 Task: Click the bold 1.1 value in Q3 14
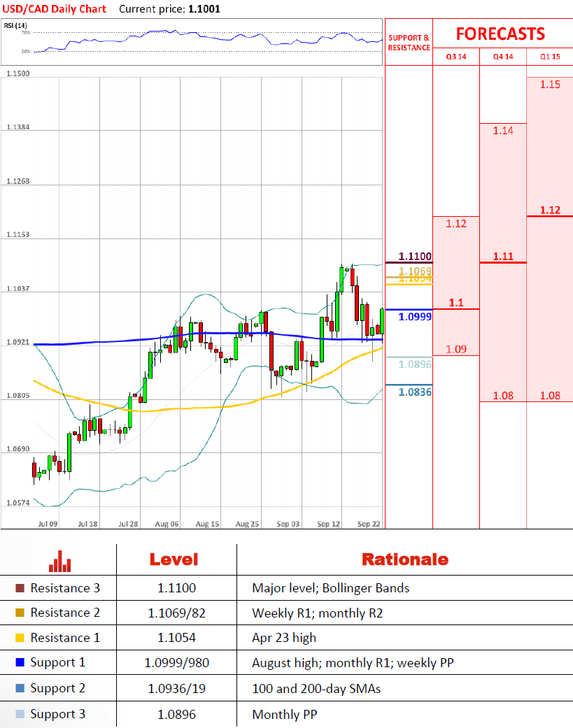[x=456, y=303]
